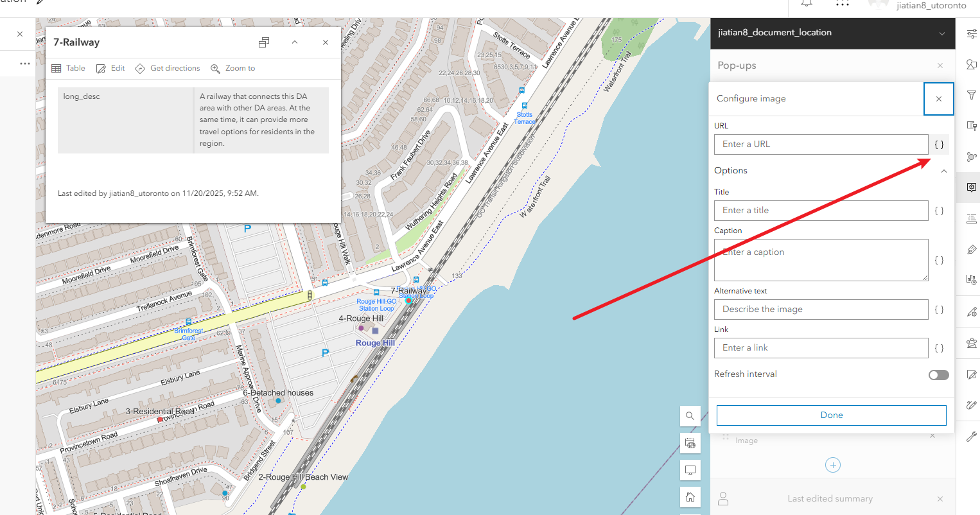Click the Done button

(x=832, y=415)
